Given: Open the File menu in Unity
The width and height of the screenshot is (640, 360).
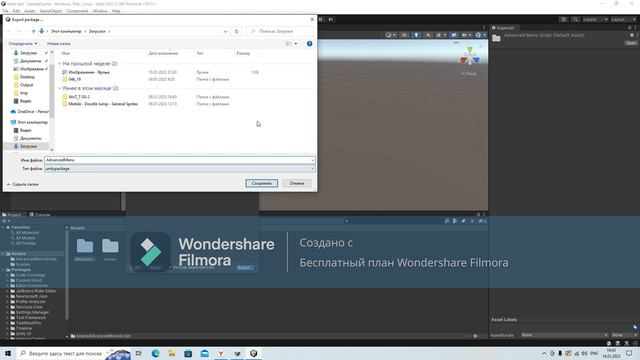Looking at the screenshot, I should click(x=5, y=11).
